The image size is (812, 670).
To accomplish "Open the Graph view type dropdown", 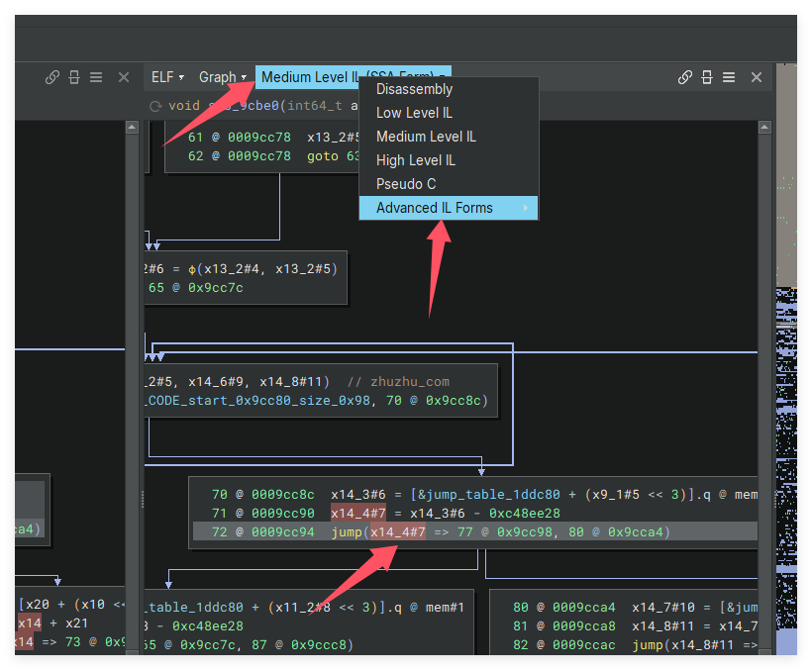I will click(222, 77).
